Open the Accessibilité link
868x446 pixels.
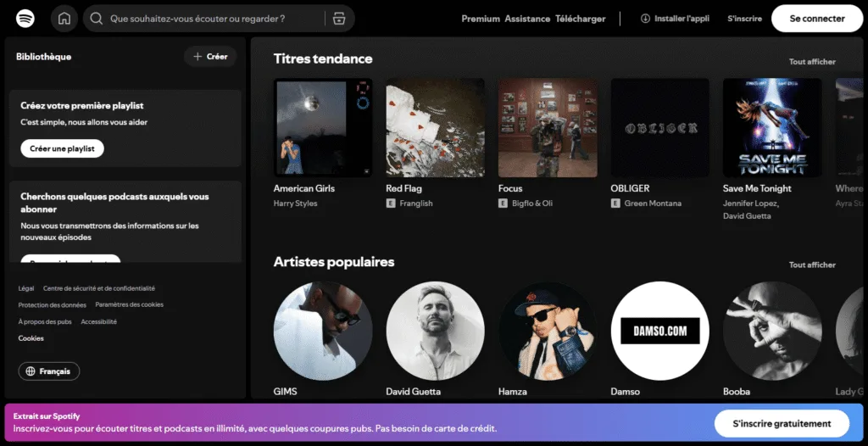click(x=98, y=322)
